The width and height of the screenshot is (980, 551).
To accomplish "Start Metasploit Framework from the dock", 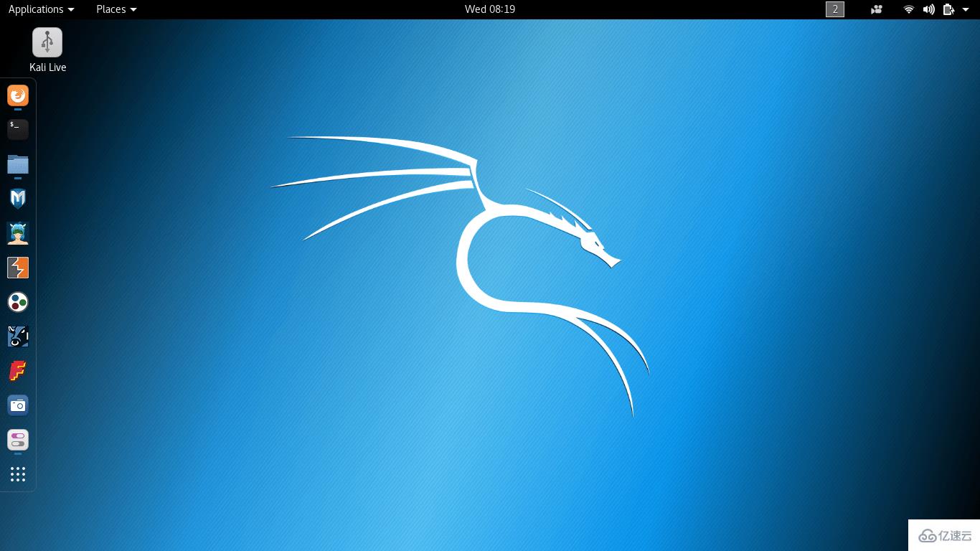I will tap(18, 199).
